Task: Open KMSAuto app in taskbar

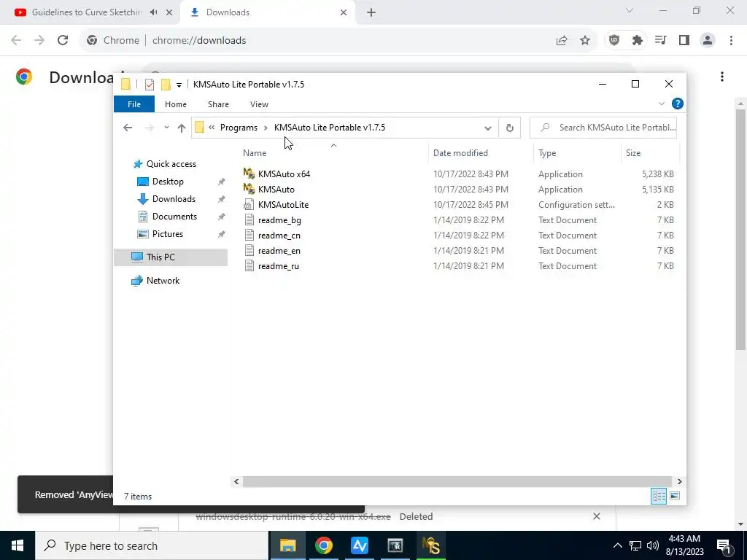Action: 430,545
